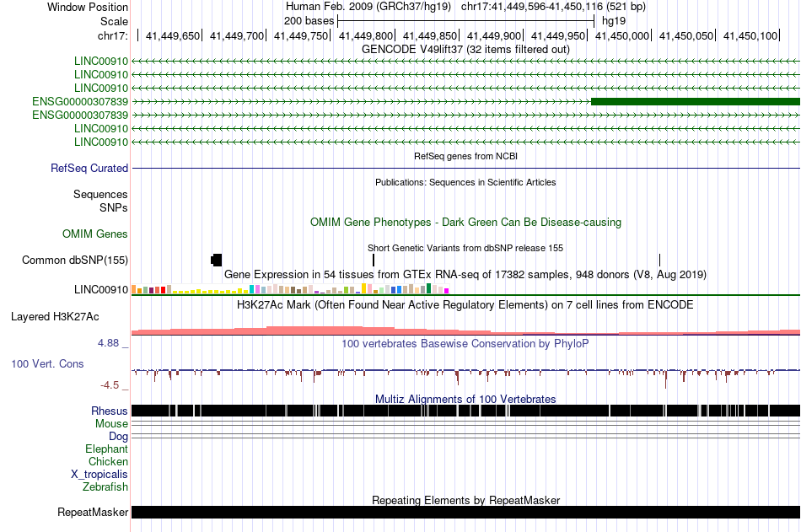Click the Rhesus species label
Image resolution: width=801 pixels, height=532 pixels.
pyautogui.click(x=110, y=411)
